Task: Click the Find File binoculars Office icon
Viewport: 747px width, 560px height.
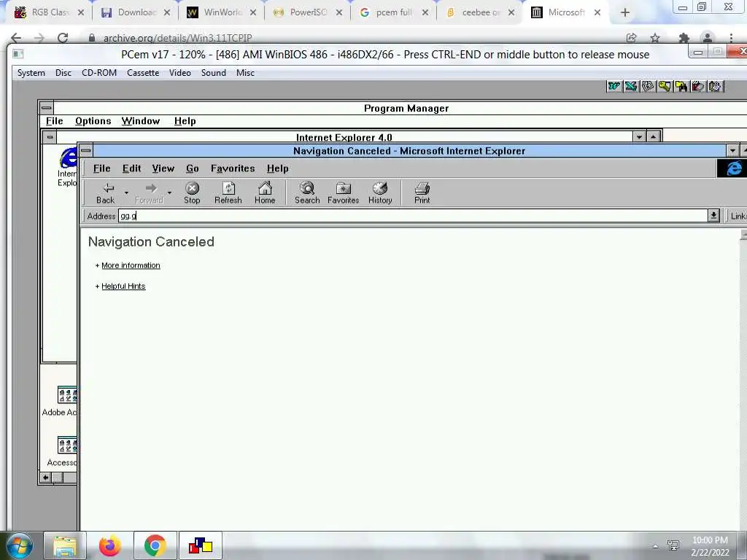Action: [681, 86]
